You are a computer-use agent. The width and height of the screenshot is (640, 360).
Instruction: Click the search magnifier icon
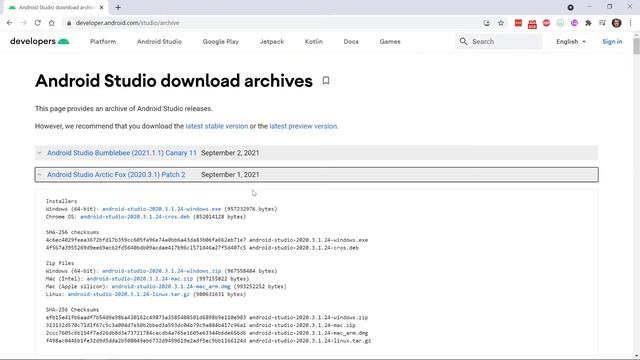pyautogui.click(x=463, y=41)
